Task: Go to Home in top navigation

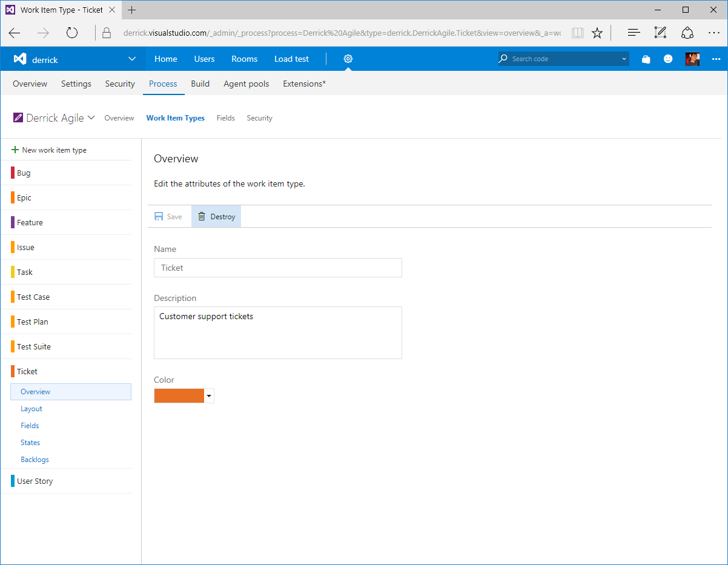Action: [x=166, y=59]
